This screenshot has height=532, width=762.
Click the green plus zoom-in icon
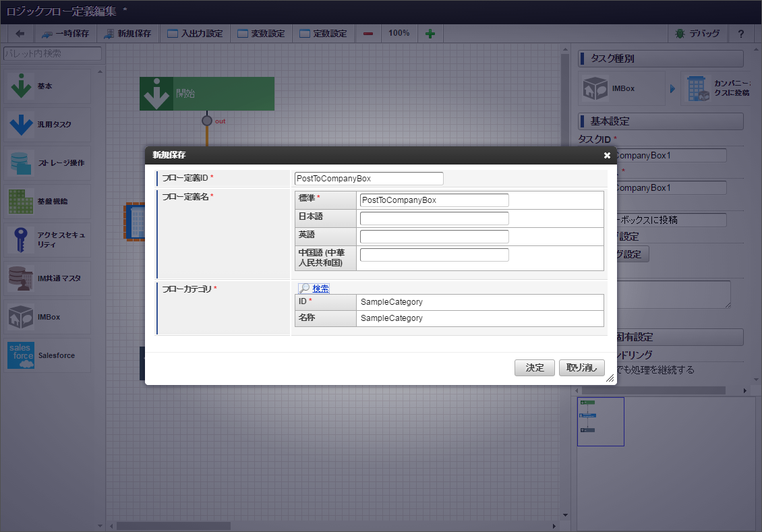[x=430, y=34]
